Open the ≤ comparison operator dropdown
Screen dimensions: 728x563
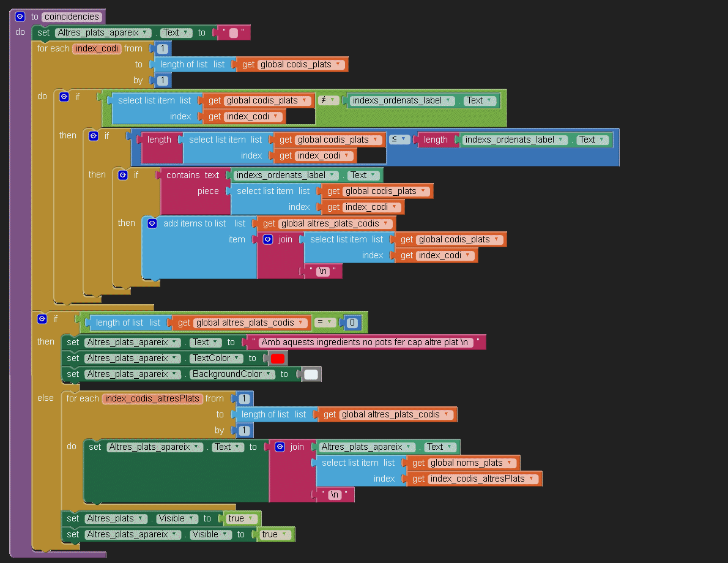pos(399,140)
